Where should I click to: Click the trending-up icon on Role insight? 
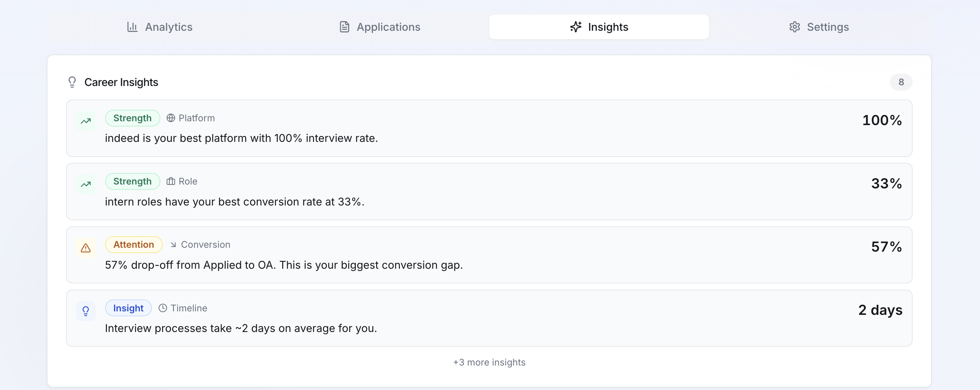point(86,184)
